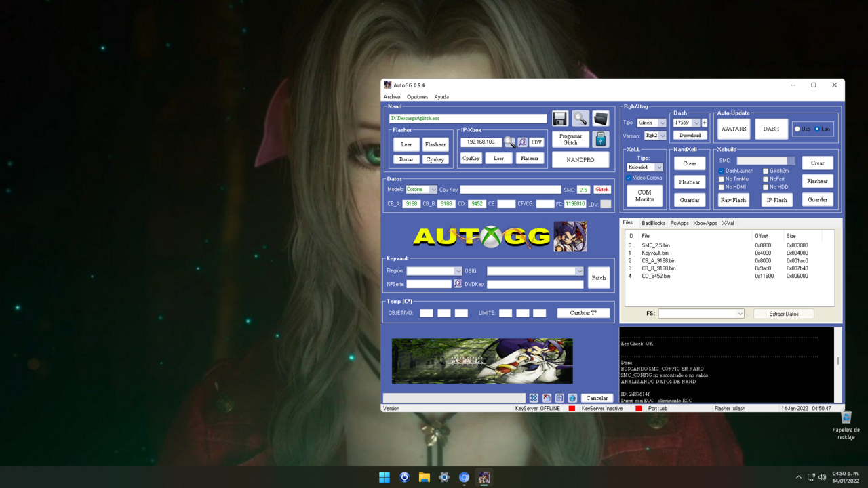Click the Nand file path field
Viewport: 868px width, 488px height.
(x=468, y=118)
